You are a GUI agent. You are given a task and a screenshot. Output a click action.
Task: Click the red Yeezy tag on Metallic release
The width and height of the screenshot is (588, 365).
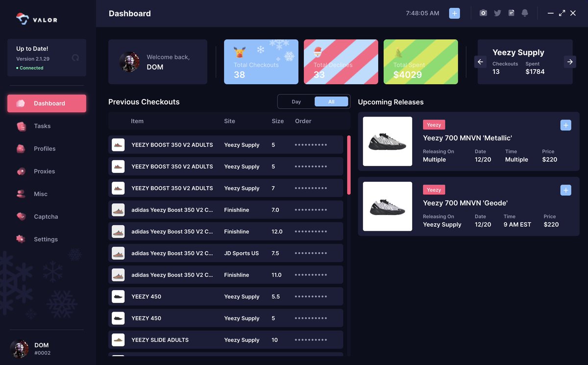(434, 125)
